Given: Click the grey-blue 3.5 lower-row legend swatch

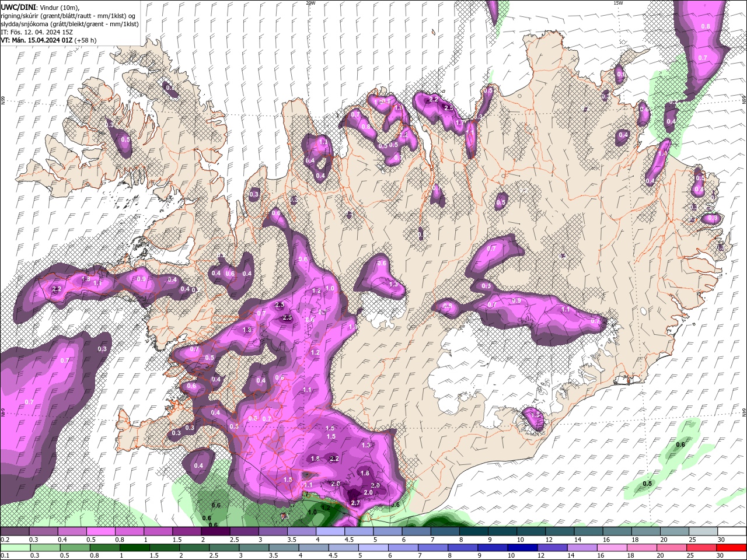Looking at the screenshot, I should (x=284, y=548).
